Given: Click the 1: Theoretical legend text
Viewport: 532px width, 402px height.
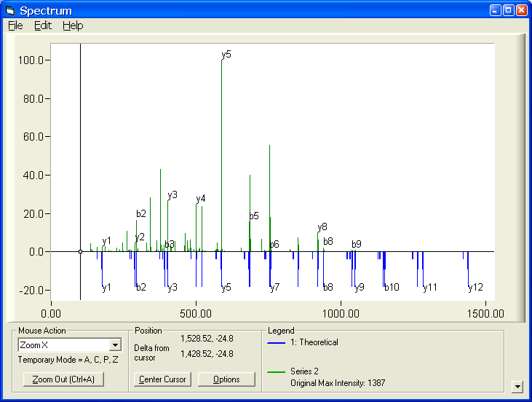Looking at the screenshot, I should coord(314,342).
